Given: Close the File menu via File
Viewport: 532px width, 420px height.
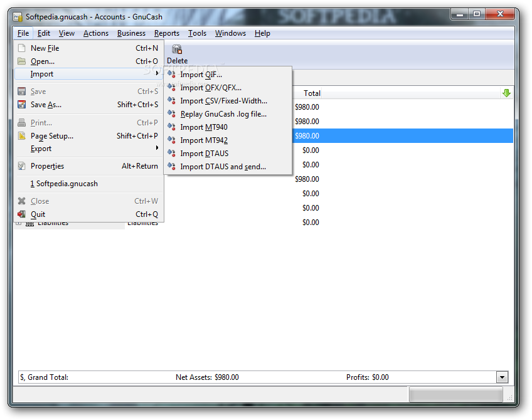Looking at the screenshot, I should [23, 33].
